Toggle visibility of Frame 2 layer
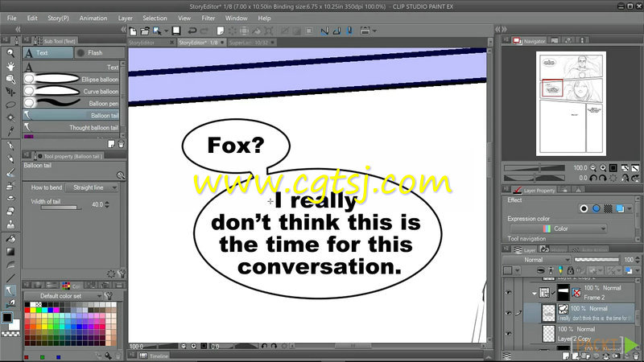The width and height of the screenshot is (644, 362). tap(509, 293)
